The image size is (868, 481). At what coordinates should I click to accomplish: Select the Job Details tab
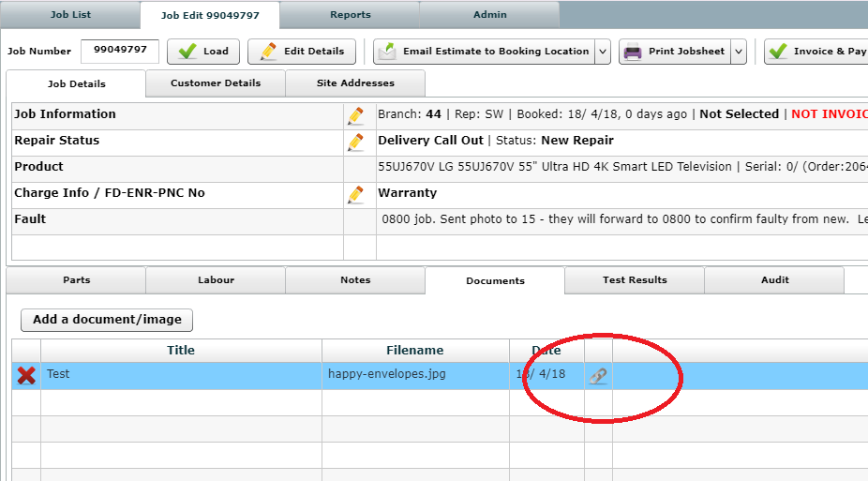point(76,83)
